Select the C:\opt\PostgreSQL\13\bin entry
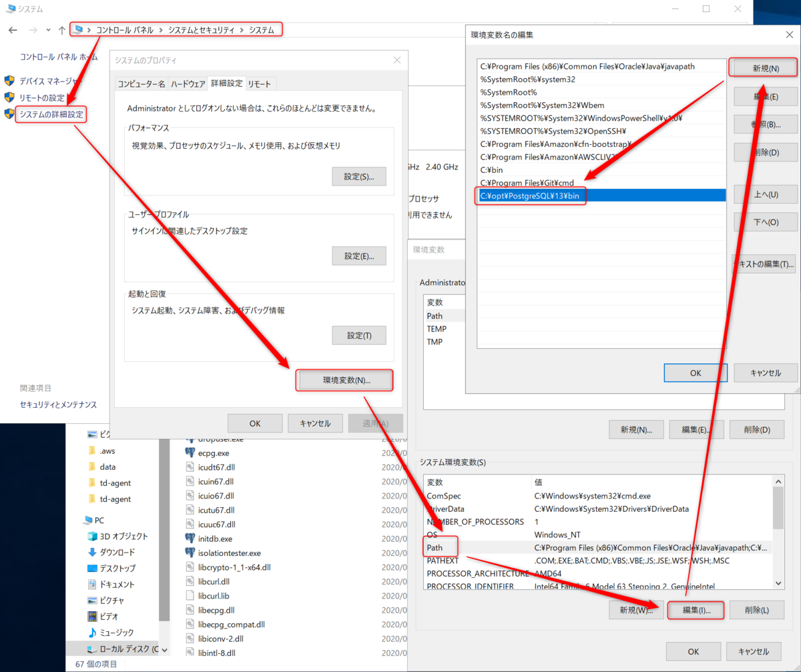Viewport: 801px width, 672px height. click(601, 196)
